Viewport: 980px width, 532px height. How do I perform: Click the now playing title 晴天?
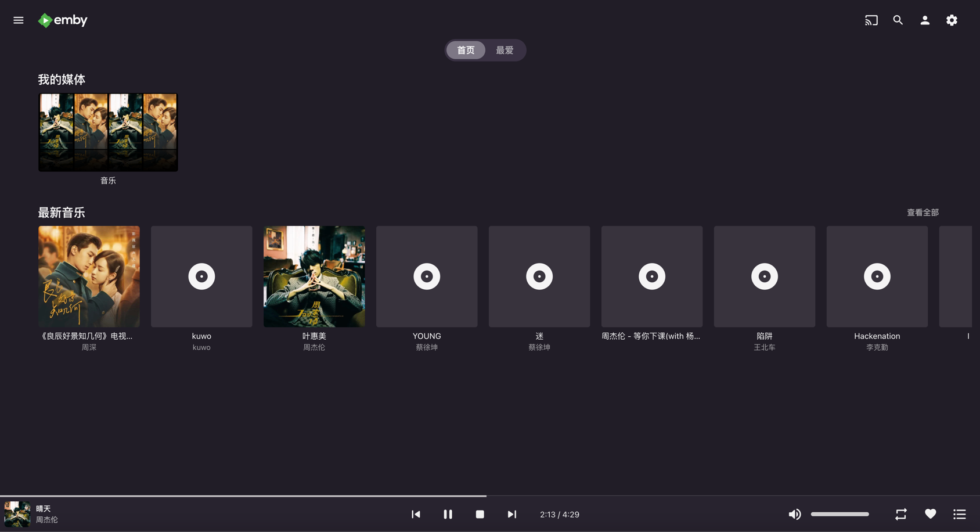point(44,509)
